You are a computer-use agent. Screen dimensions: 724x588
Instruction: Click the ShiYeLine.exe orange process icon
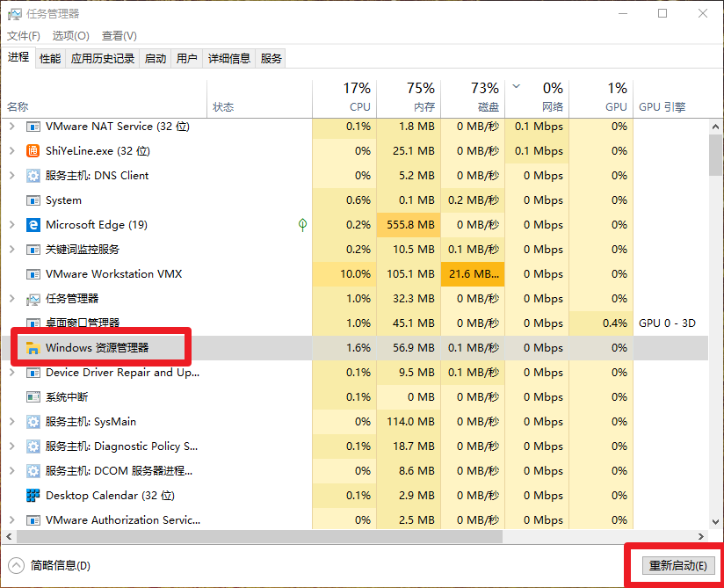[x=33, y=151]
